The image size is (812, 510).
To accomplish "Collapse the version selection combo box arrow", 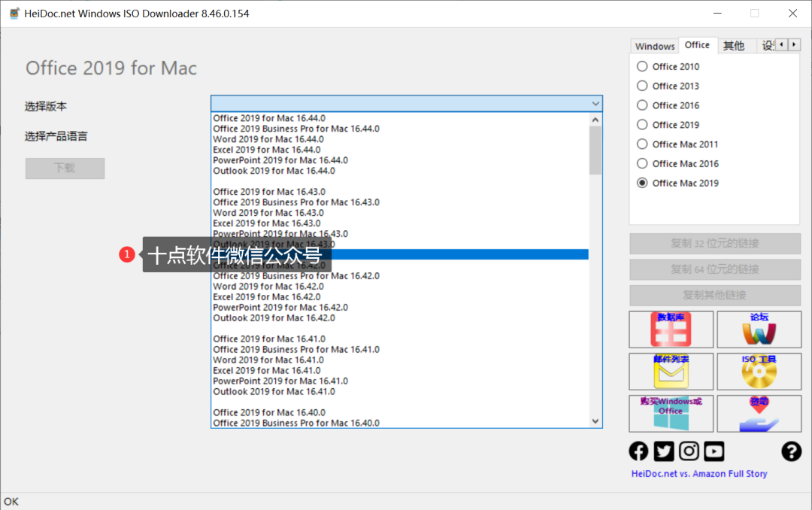I will [595, 104].
